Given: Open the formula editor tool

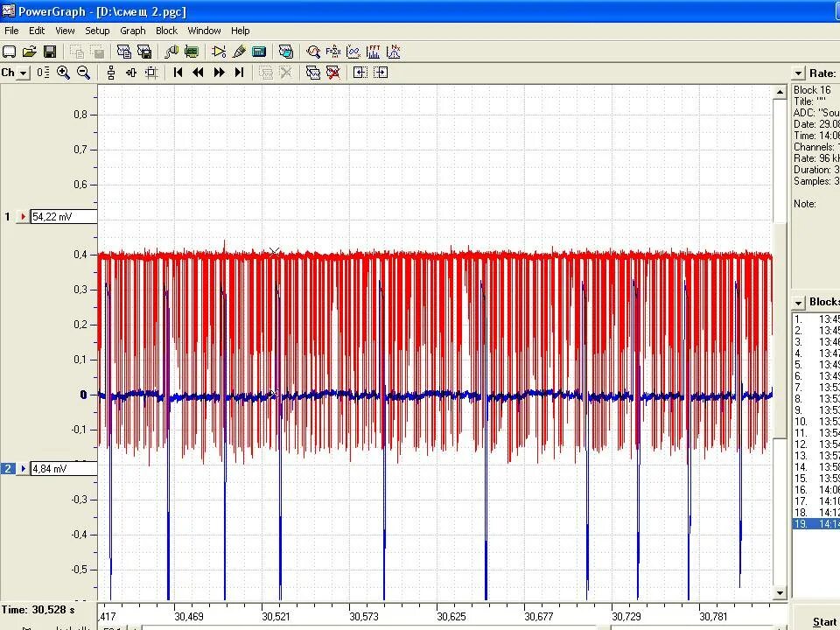Looking at the screenshot, I should tap(333, 52).
